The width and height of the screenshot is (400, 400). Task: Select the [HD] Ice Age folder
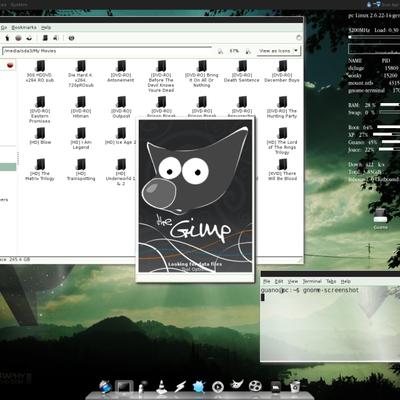tap(121, 136)
